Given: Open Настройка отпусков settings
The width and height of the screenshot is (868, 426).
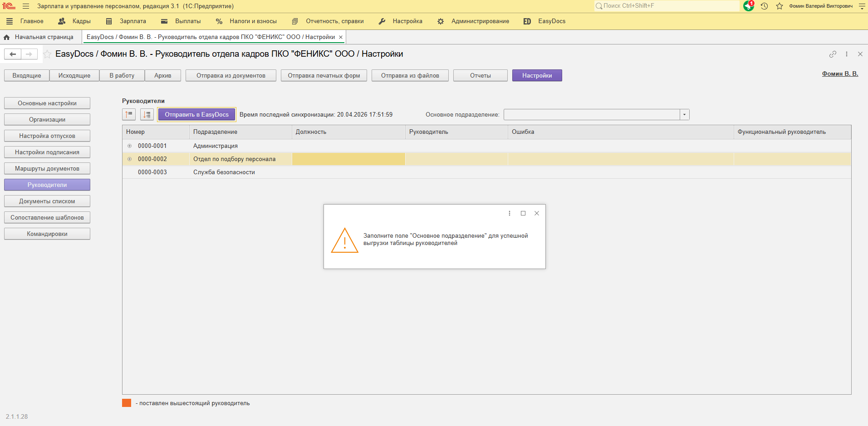Looking at the screenshot, I should pyautogui.click(x=47, y=136).
